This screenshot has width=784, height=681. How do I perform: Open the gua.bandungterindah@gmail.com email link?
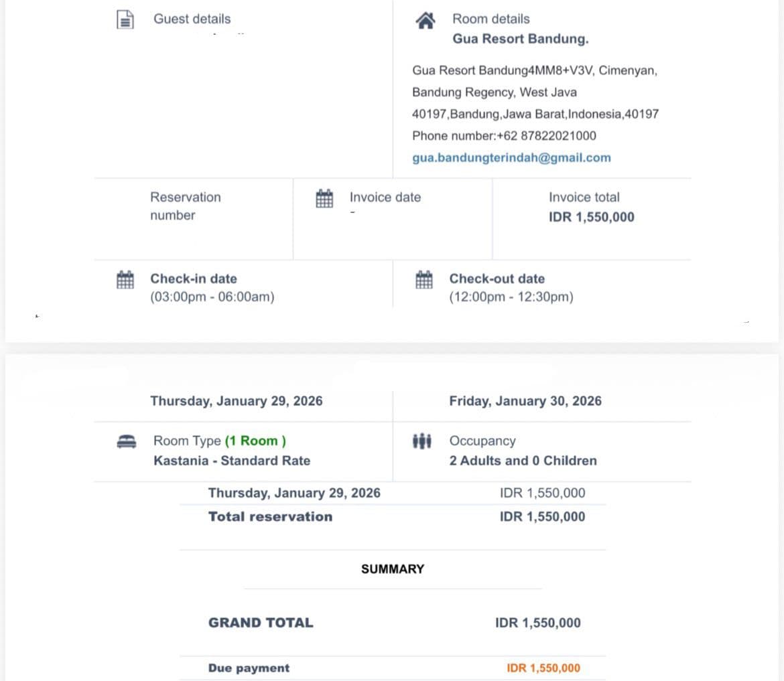(x=511, y=158)
